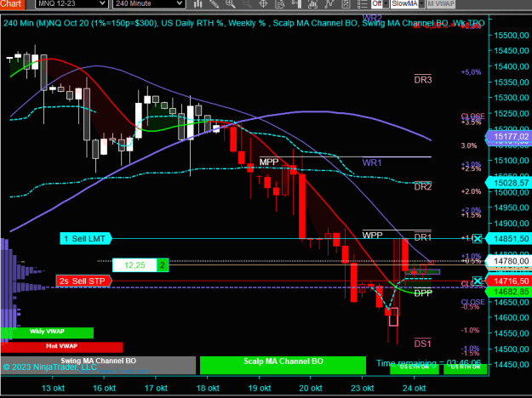Screen dimensions: 532x398
Task: Select the drawing tools pencil icon
Action: coord(215,3)
